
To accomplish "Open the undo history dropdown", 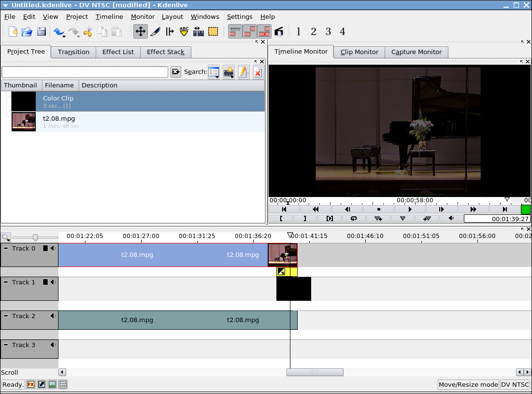I will (64, 35).
